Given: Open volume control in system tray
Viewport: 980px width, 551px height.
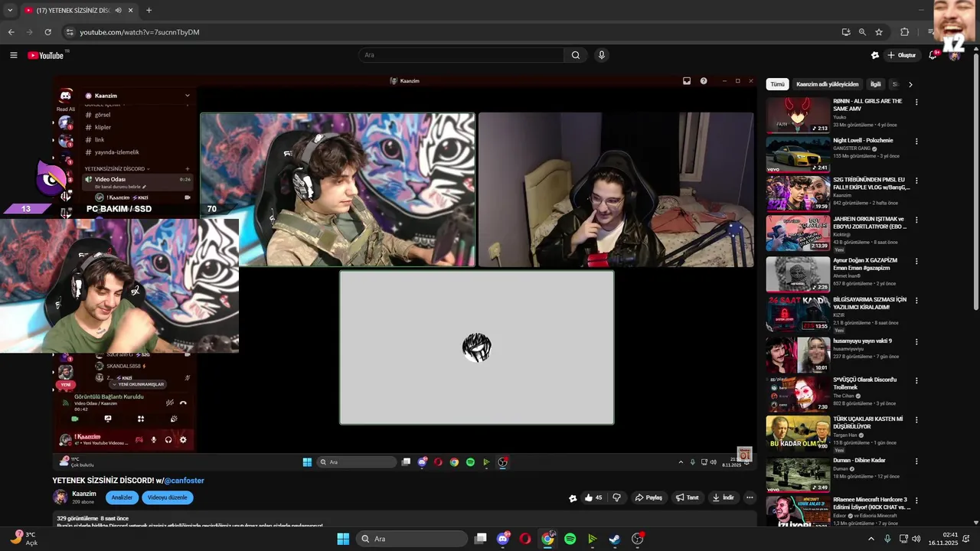Looking at the screenshot, I should click(x=916, y=539).
